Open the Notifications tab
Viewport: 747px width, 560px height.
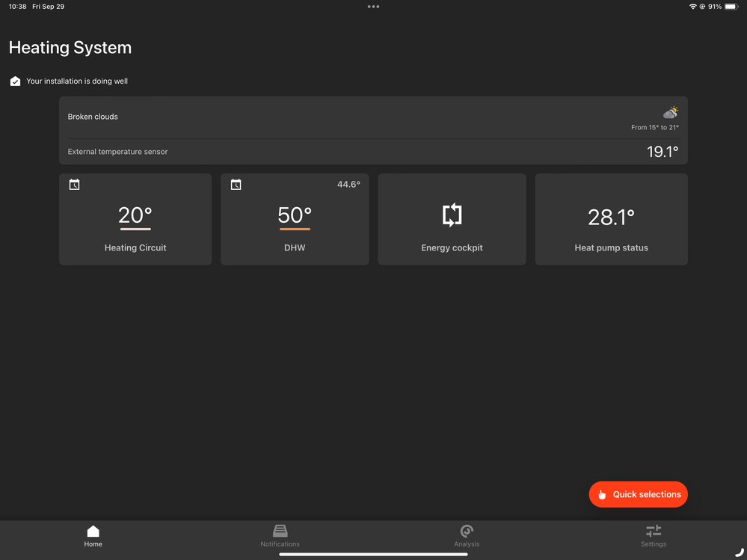coord(280,532)
